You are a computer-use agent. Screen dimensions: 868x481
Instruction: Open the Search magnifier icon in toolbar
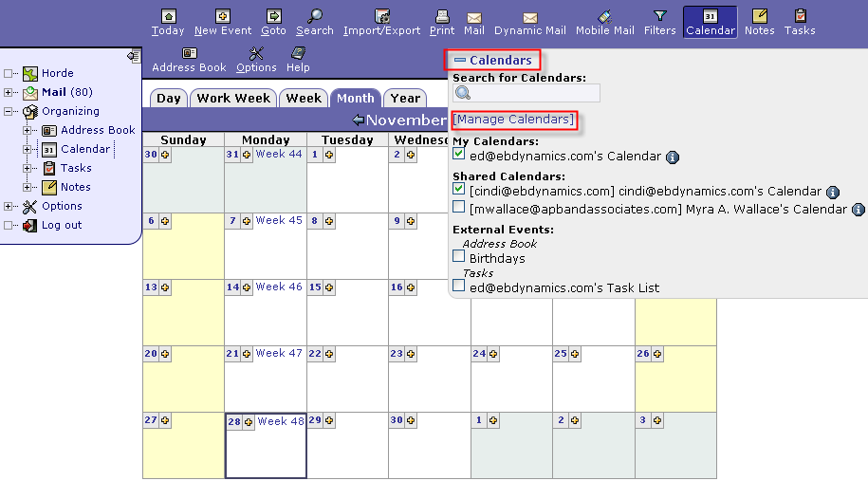tap(315, 16)
